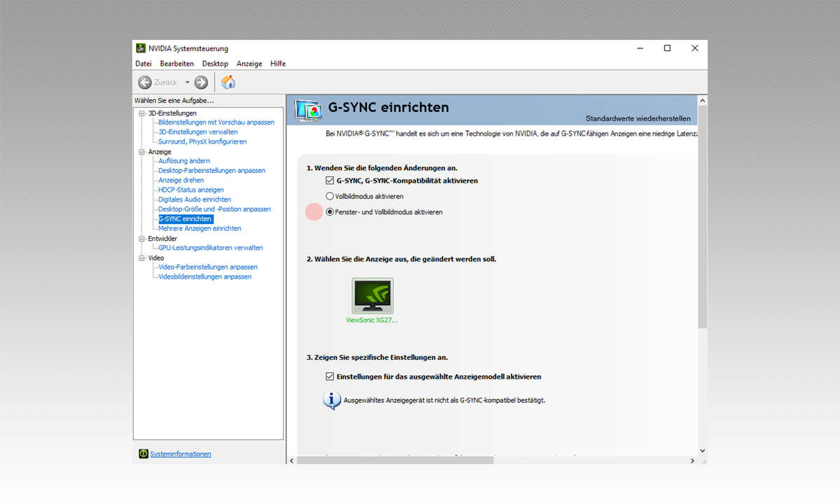Viewport: 840px width, 504px height.
Task: Open Videobildeinstellungen anpassen
Action: tap(205, 276)
